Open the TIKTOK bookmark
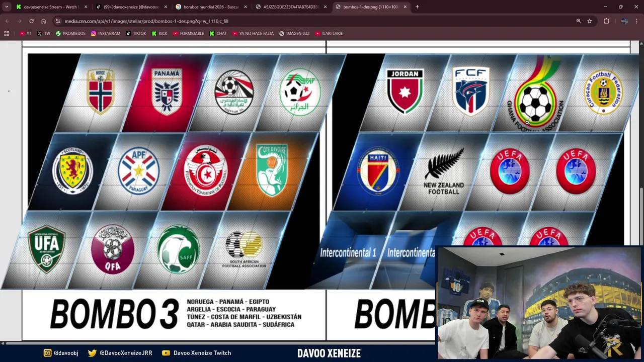This screenshot has height=362, width=644. (x=136, y=34)
